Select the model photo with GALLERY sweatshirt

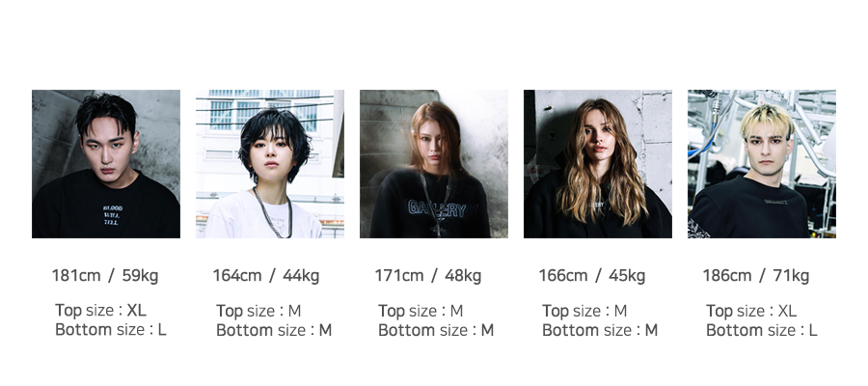point(433,164)
